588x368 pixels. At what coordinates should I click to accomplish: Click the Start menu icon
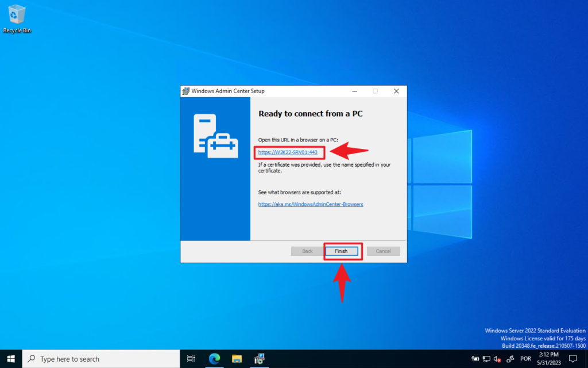coord(11,358)
